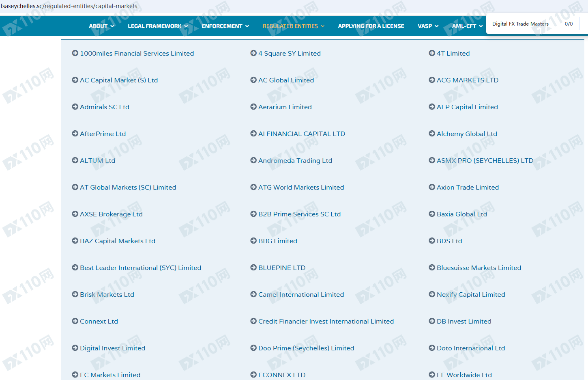Click the browser address bar URL
This screenshot has width=588, height=380.
tap(69, 6)
